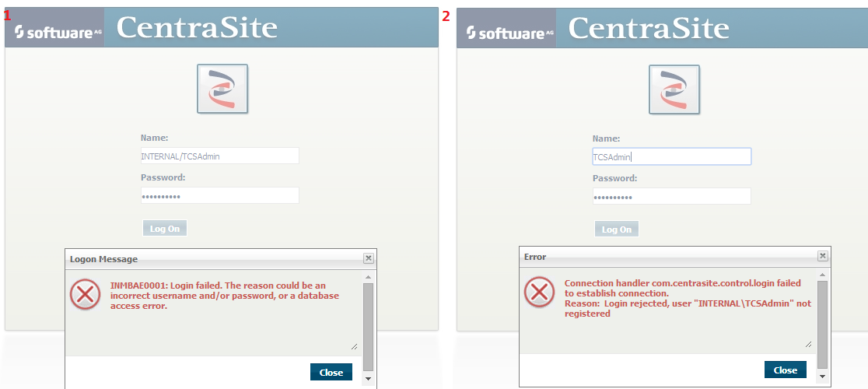
Task: Click the Name field containing INTERNAL/TCSAdmin
Action: (220, 156)
